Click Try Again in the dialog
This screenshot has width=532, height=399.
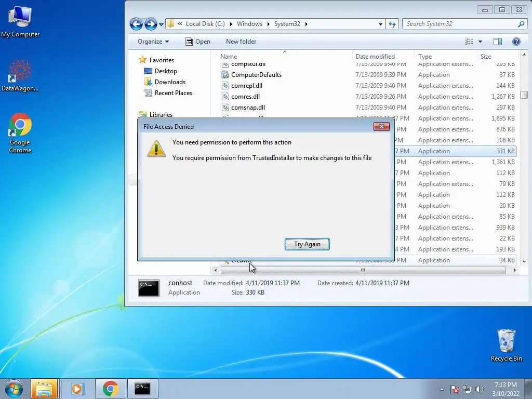307,244
